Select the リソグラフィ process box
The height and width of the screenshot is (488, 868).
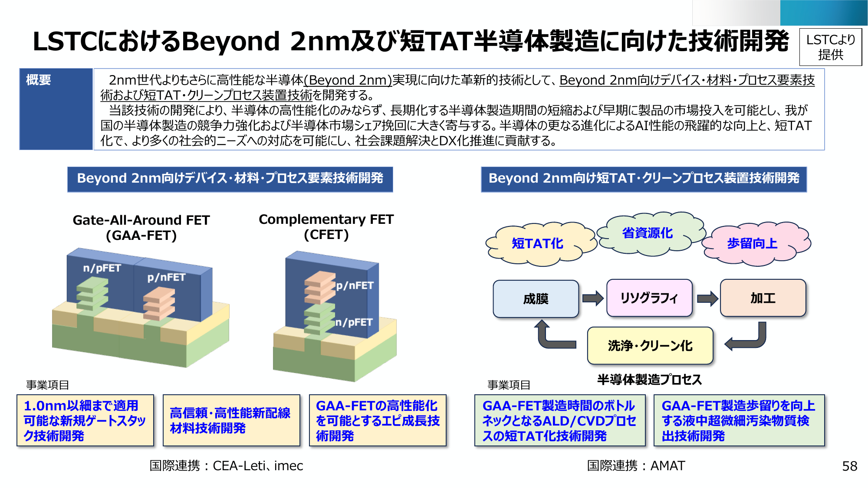(649, 298)
